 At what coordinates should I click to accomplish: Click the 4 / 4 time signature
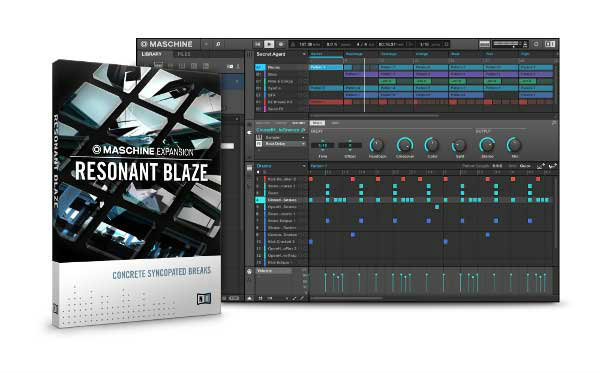point(362,44)
